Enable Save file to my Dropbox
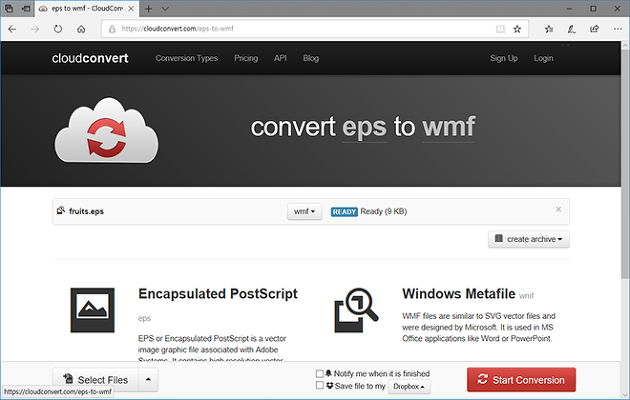630x400 pixels. [320, 386]
